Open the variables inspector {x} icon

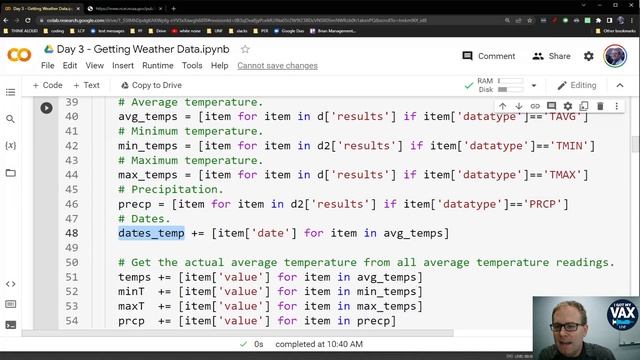[x=11, y=145]
